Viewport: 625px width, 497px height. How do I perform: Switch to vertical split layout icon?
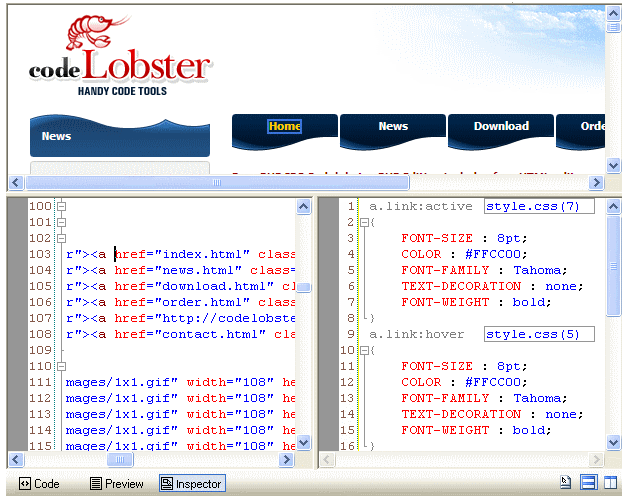tap(610, 483)
